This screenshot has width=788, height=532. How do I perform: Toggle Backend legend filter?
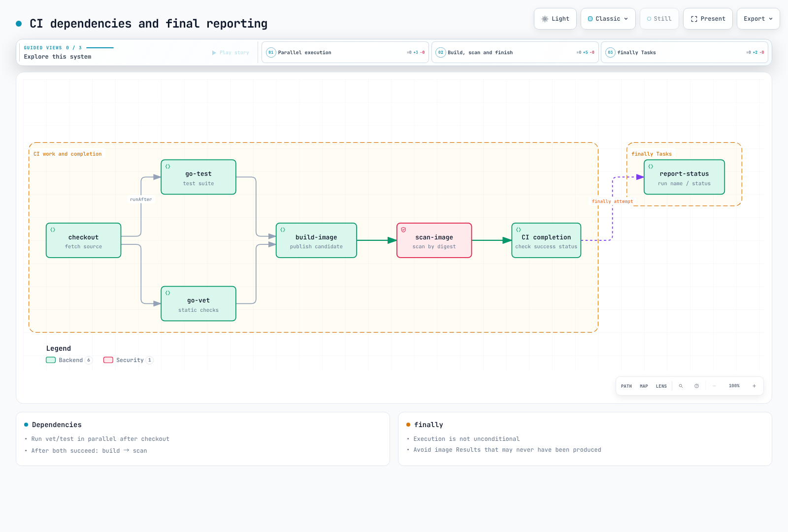point(69,360)
